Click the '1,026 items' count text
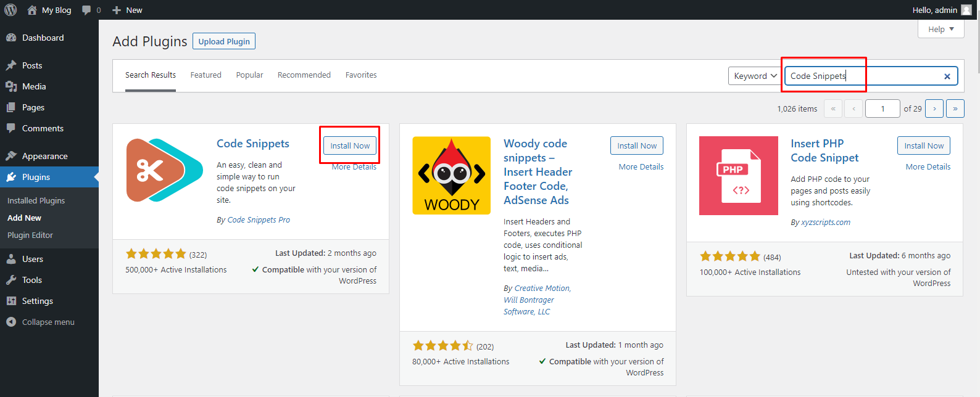Image resolution: width=980 pixels, height=397 pixels. pyautogui.click(x=797, y=109)
